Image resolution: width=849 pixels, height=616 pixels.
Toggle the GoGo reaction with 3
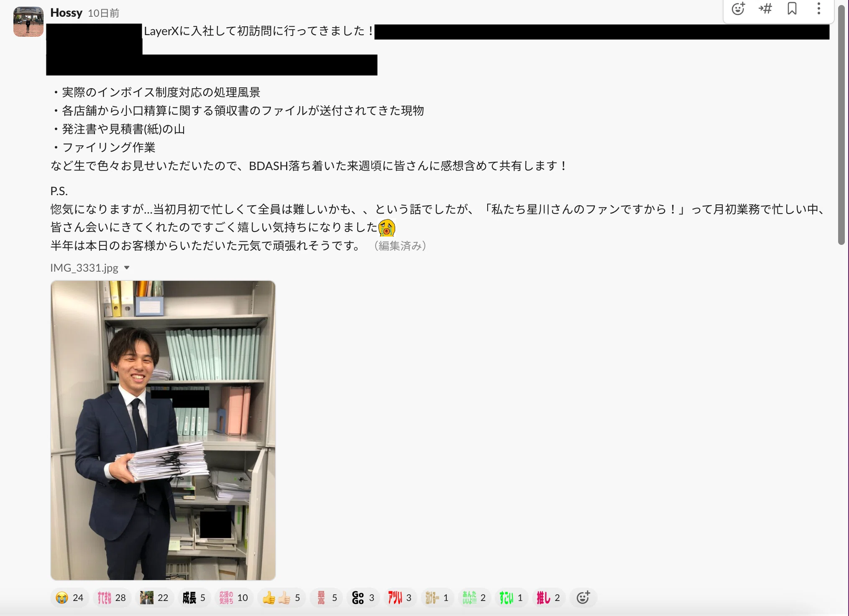pos(363,598)
